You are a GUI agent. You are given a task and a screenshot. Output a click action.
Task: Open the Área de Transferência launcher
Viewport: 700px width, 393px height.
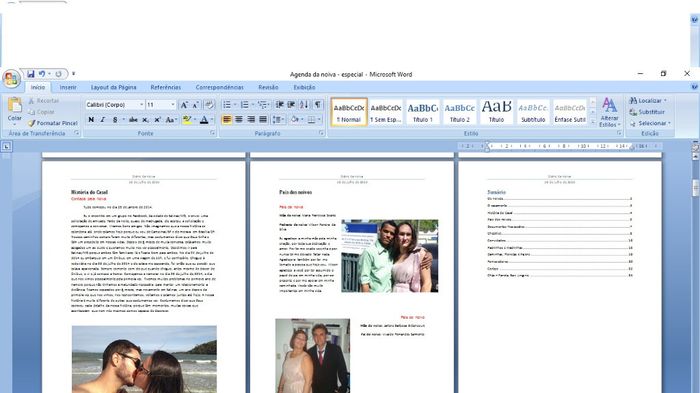click(x=76, y=133)
